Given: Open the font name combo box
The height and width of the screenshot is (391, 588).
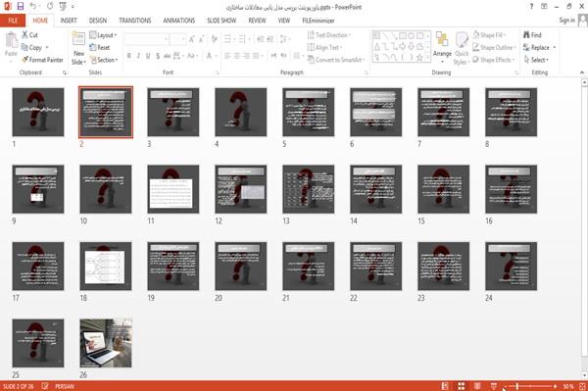Looking at the screenshot, I should point(147,38).
